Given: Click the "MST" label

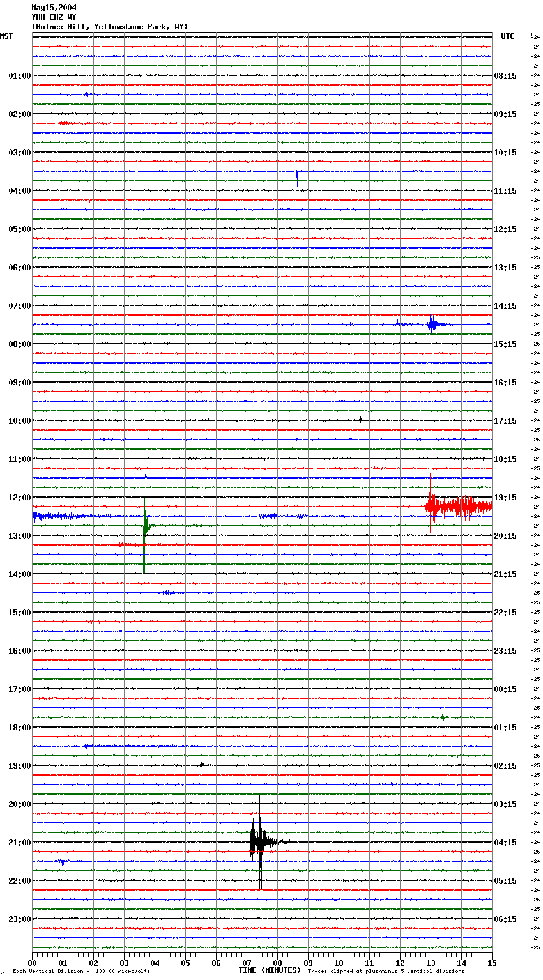Looking at the screenshot, I should [x=6, y=36].
